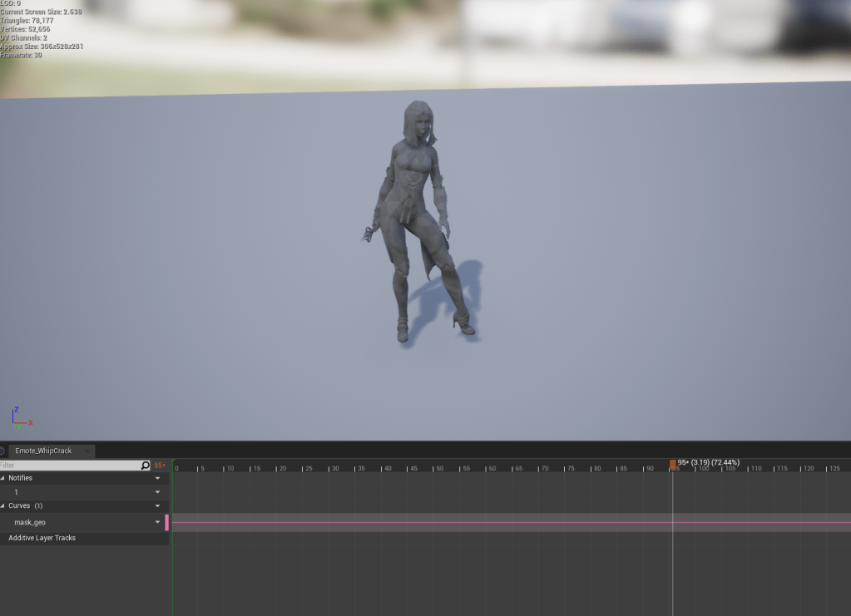Close the Emote_WhipCrack tab
Screen dimensions: 851x616
click(x=87, y=451)
